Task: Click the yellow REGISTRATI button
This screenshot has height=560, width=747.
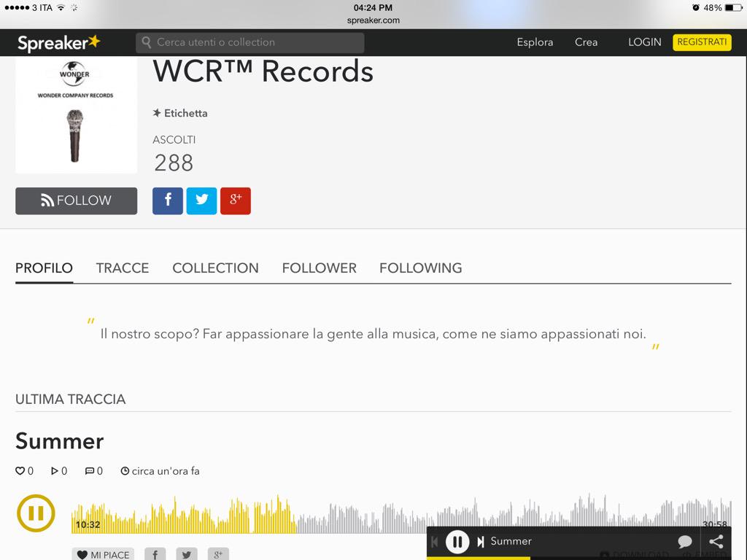Action: (702, 42)
